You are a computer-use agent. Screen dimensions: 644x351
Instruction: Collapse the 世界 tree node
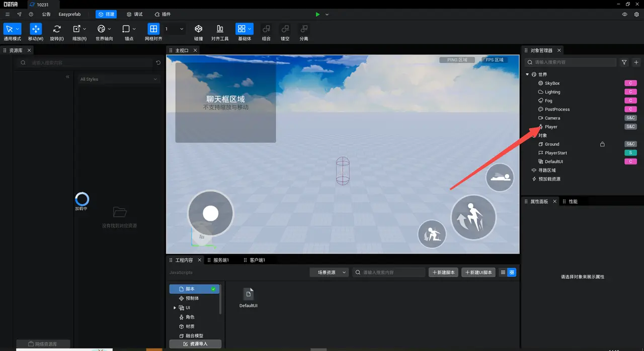(x=527, y=74)
